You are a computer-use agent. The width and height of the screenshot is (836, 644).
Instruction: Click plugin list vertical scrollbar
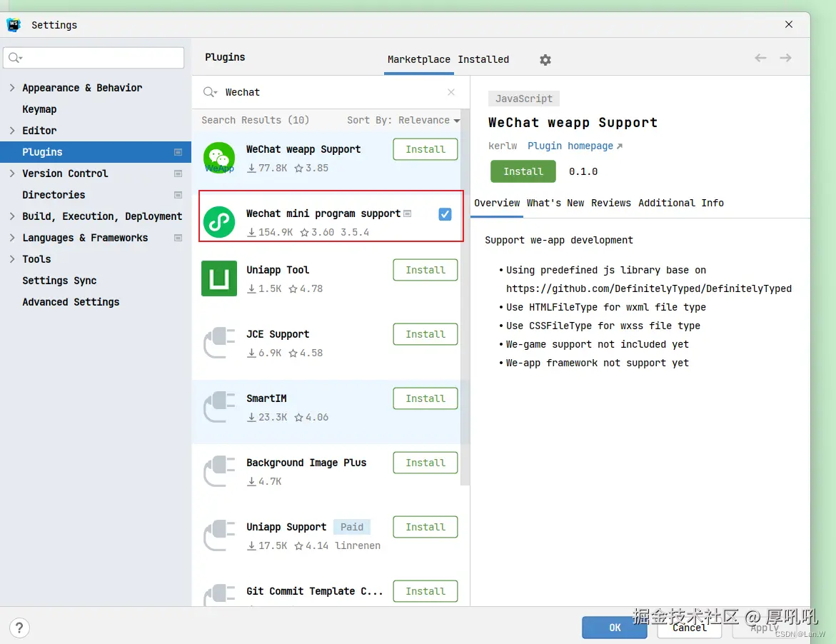coord(465,297)
